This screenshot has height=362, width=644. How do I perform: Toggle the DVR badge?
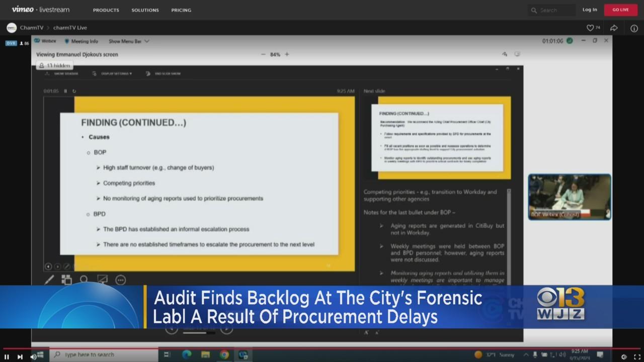11,43
